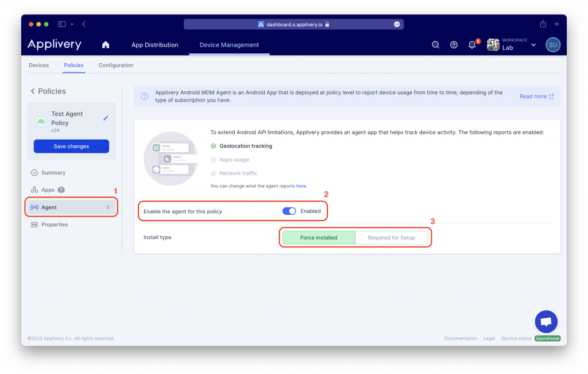Edit Test Agent Policy pencil icon
588x374 pixels.
click(106, 118)
